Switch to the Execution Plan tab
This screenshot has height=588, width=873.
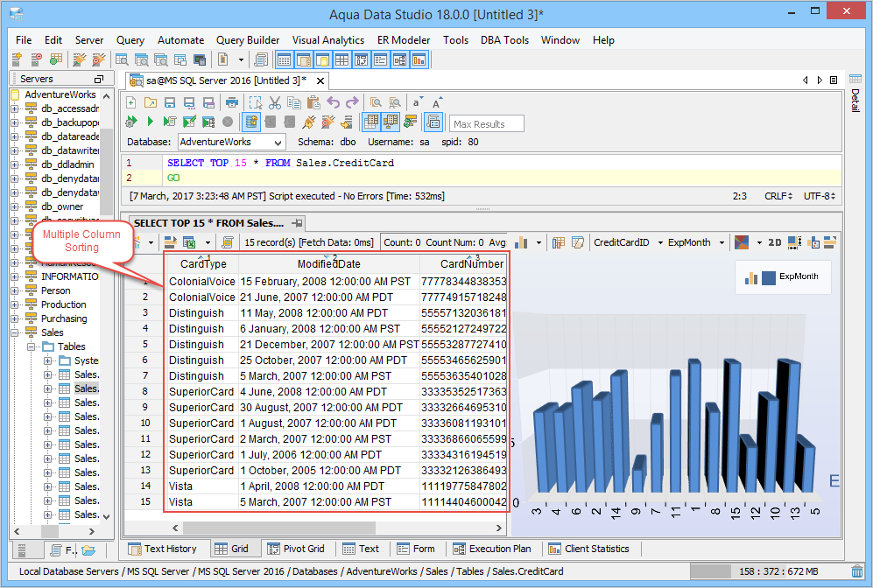[x=492, y=549]
